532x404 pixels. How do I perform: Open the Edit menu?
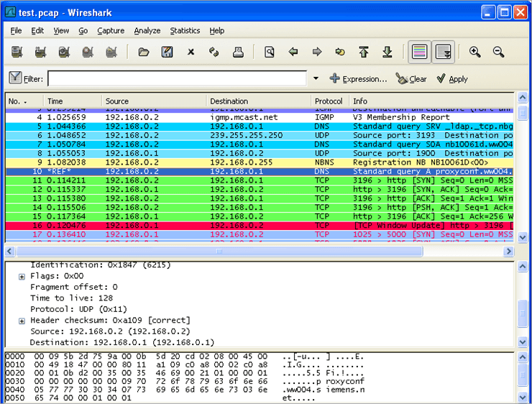37,30
